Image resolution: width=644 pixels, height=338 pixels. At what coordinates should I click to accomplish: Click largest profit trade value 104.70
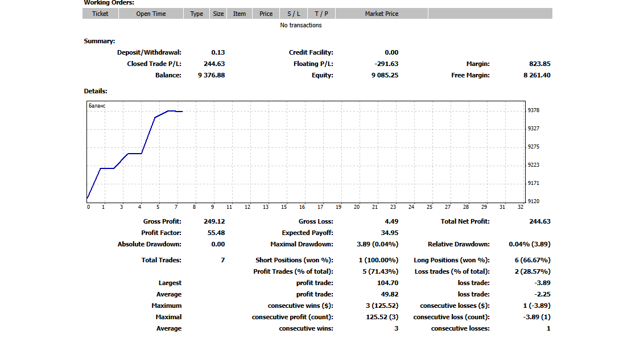click(388, 283)
